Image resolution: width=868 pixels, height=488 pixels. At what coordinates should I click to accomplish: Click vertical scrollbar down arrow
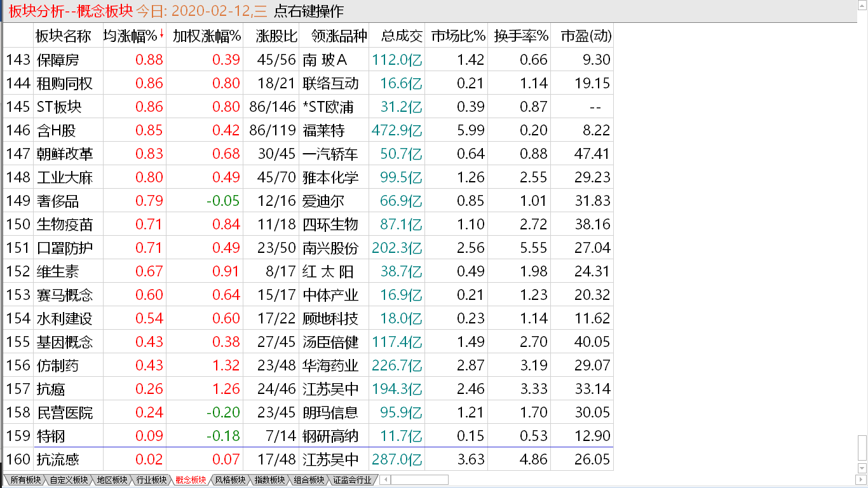point(862,469)
